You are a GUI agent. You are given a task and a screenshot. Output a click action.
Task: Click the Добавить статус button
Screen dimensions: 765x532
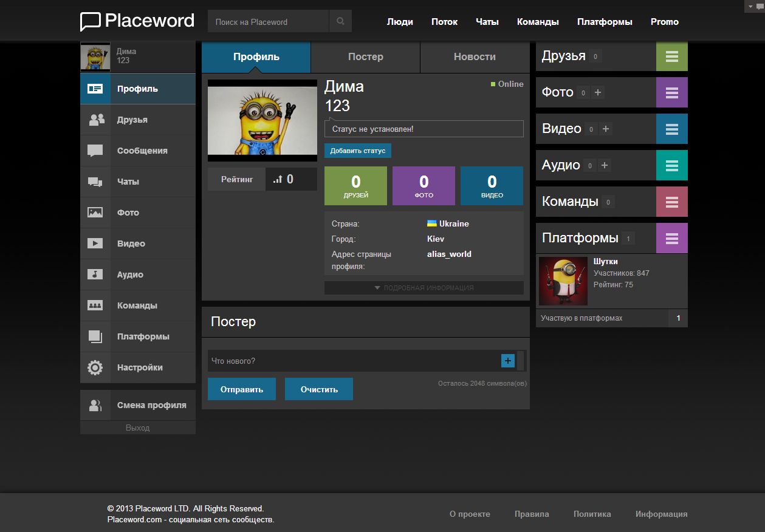(x=358, y=151)
